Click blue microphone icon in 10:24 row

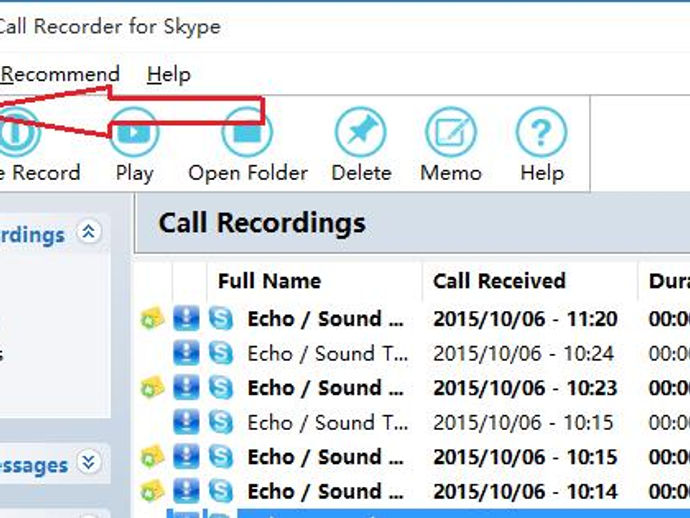tap(186, 353)
